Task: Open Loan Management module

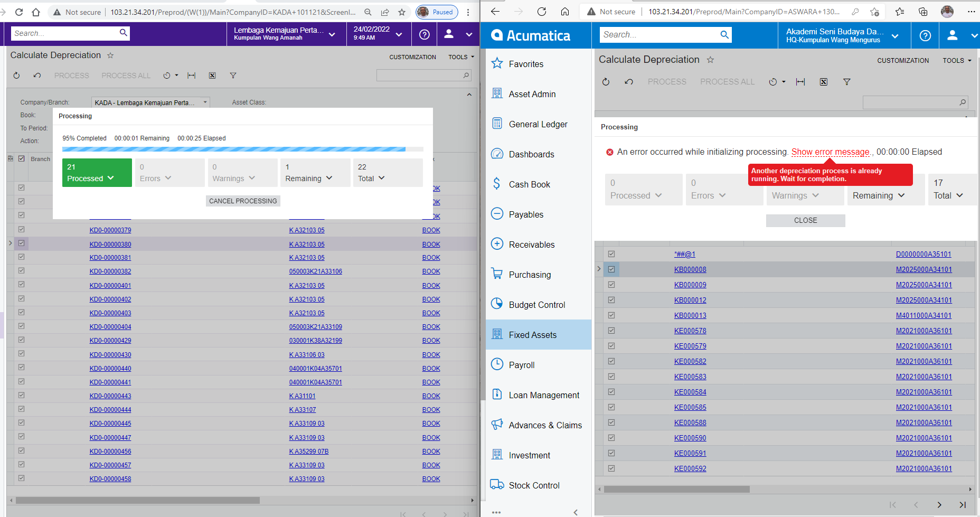Action: point(538,395)
